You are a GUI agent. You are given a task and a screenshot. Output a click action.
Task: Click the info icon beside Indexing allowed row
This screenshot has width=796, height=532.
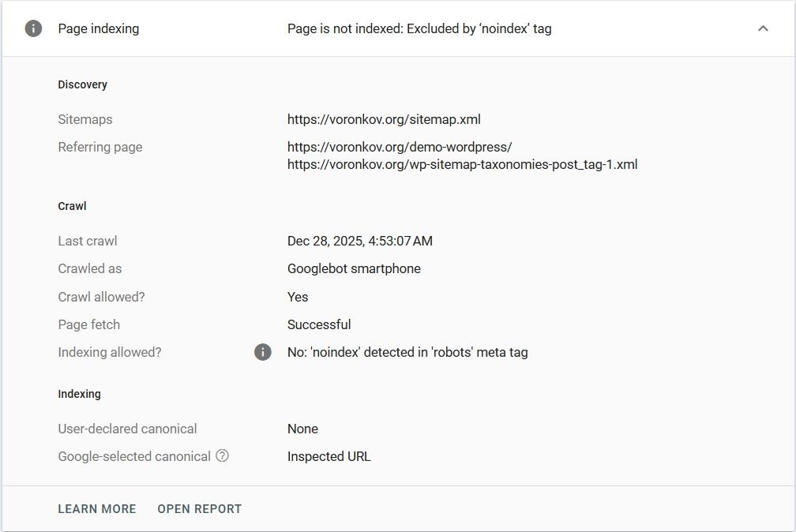click(263, 352)
